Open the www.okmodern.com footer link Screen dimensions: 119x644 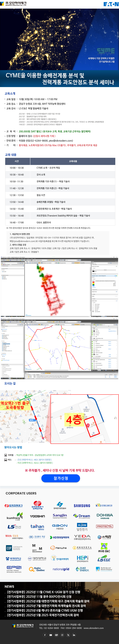93,628
